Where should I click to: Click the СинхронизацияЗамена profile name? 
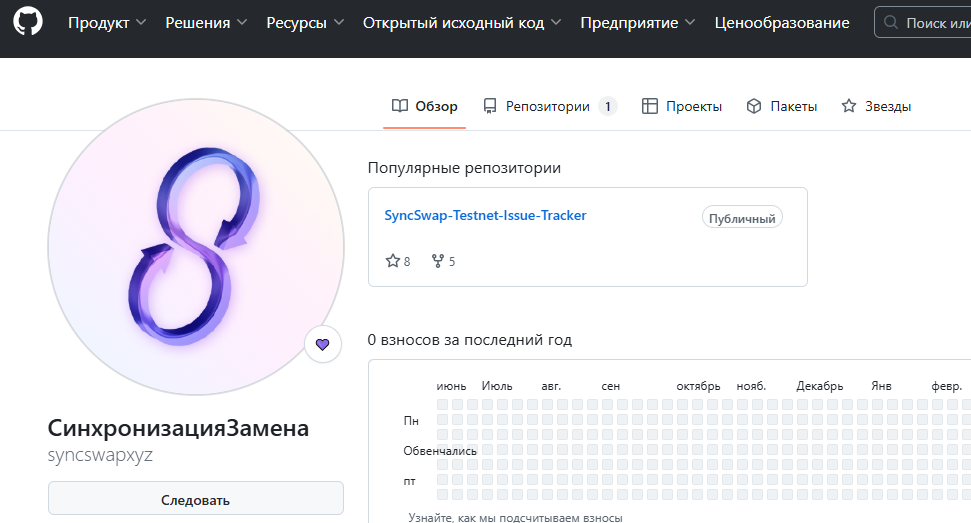pos(178,428)
